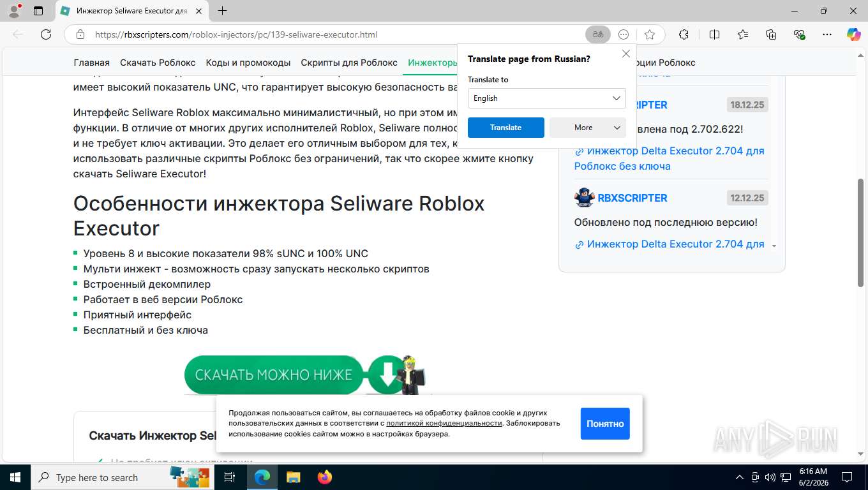Click the Приятный интерфейс list item

[x=137, y=315]
